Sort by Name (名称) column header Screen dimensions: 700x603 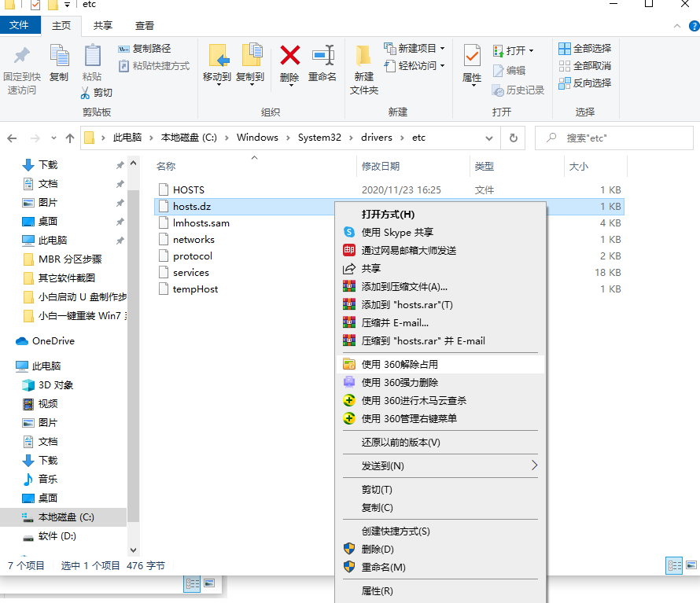166,167
